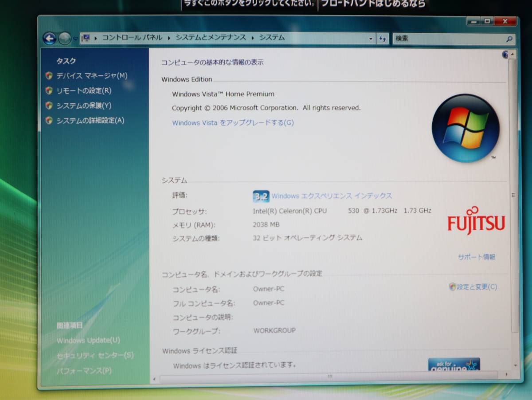Click the search magnifier icon
532x400 pixels.
click(509, 39)
